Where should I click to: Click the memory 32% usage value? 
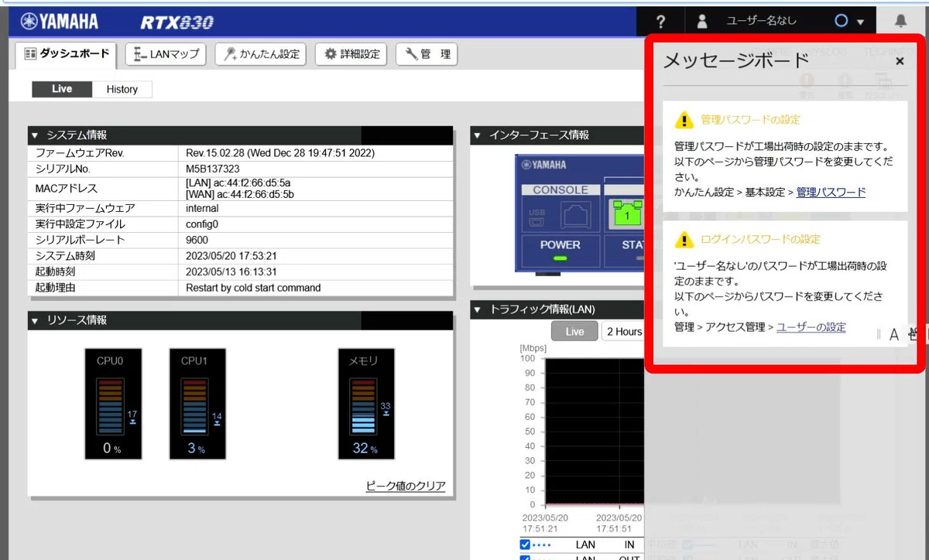[x=365, y=448]
